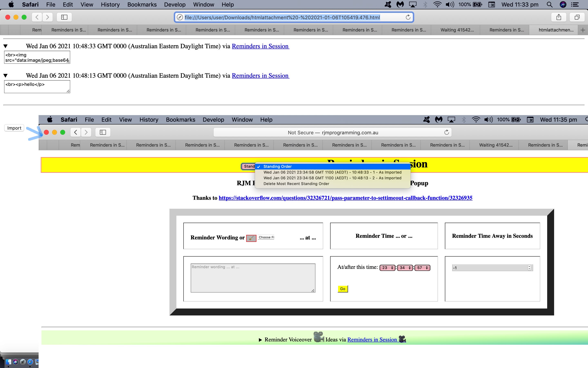
Task: Click the volume icon in top menu bar
Action: pyautogui.click(x=450, y=4)
